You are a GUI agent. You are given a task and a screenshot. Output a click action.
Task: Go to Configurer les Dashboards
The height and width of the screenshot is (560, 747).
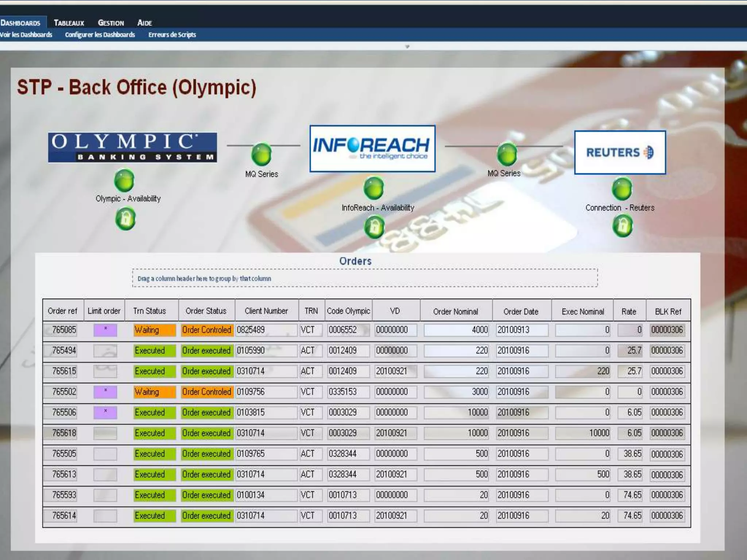coord(100,35)
